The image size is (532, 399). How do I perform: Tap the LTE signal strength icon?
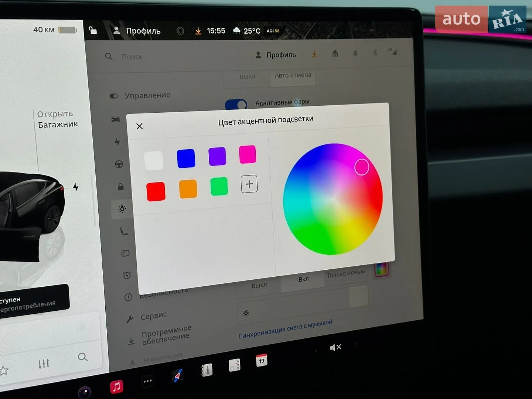pos(393,52)
